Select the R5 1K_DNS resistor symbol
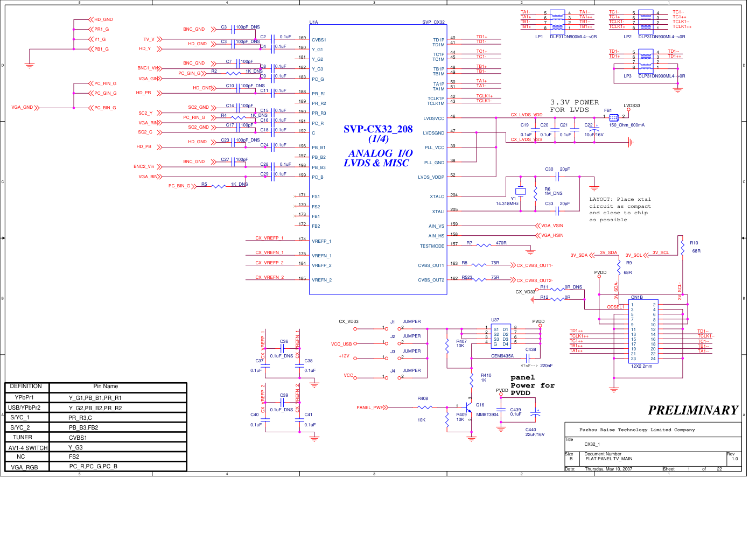Image resolution: width=756 pixels, height=534 pixels. (219, 186)
